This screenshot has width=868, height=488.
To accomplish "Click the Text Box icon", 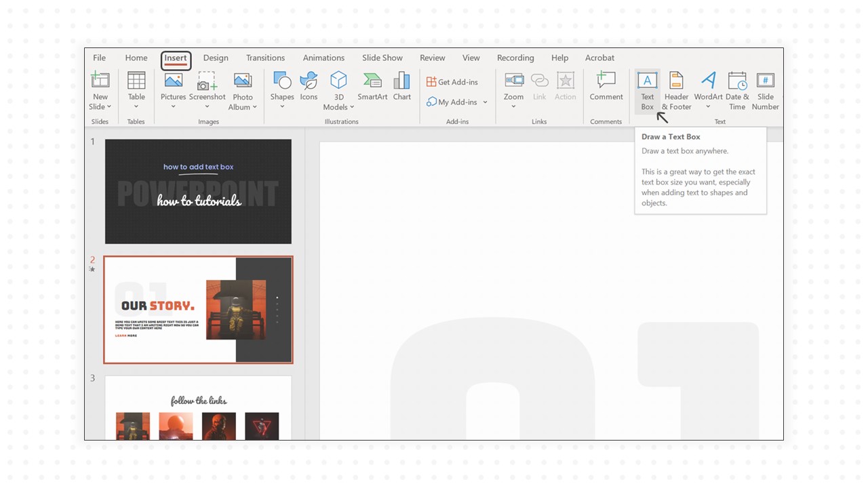I will (x=647, y=81).
